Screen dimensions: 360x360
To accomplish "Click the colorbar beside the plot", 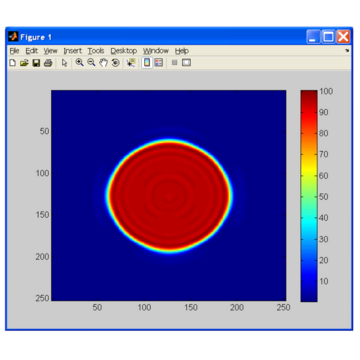I will tap(309, 196).
